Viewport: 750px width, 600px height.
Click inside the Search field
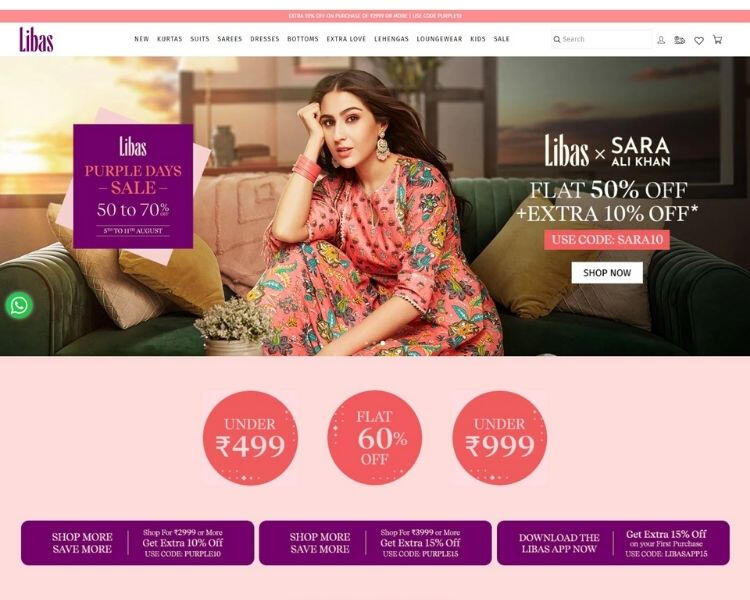click(602, 39)
